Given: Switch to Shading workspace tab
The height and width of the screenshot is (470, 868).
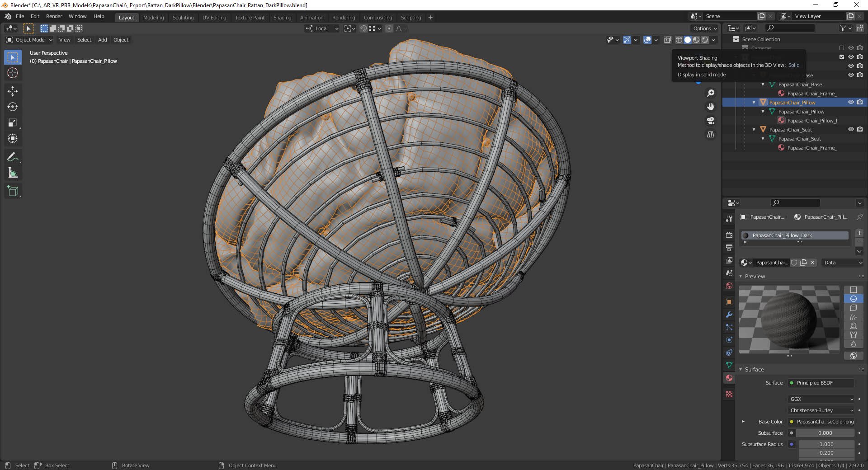Looking at the screenshot, I should 282,18.
